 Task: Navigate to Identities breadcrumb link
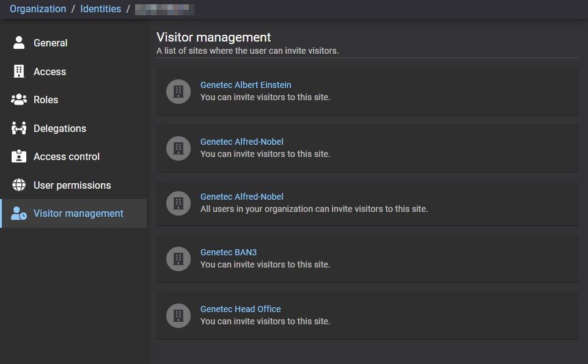pyautogui.click(x=101, y=9)
